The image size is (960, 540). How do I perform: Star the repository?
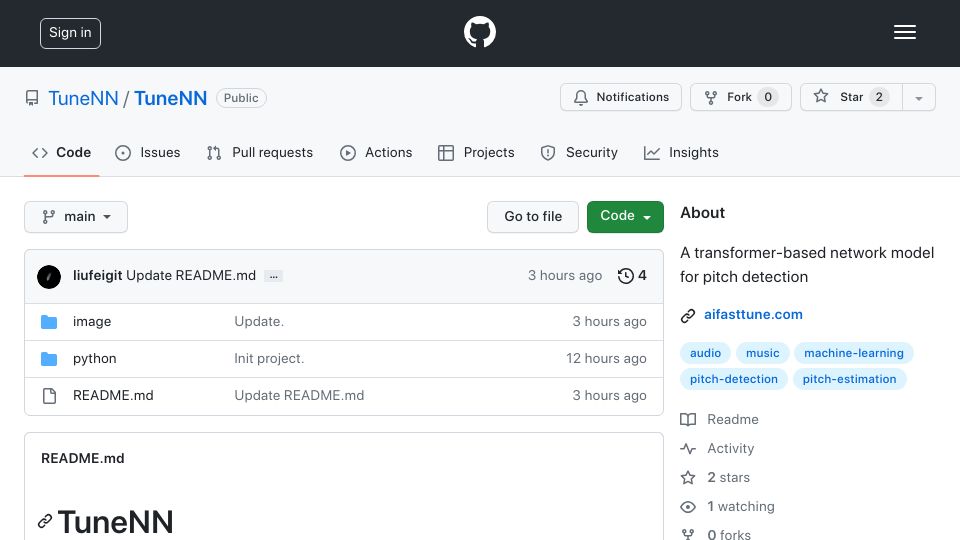point(851,97)
